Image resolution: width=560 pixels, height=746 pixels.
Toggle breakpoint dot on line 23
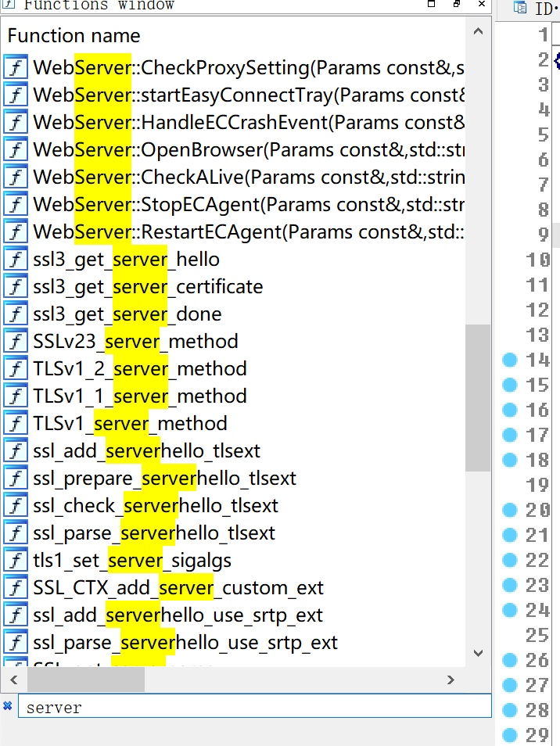point(510,585)
